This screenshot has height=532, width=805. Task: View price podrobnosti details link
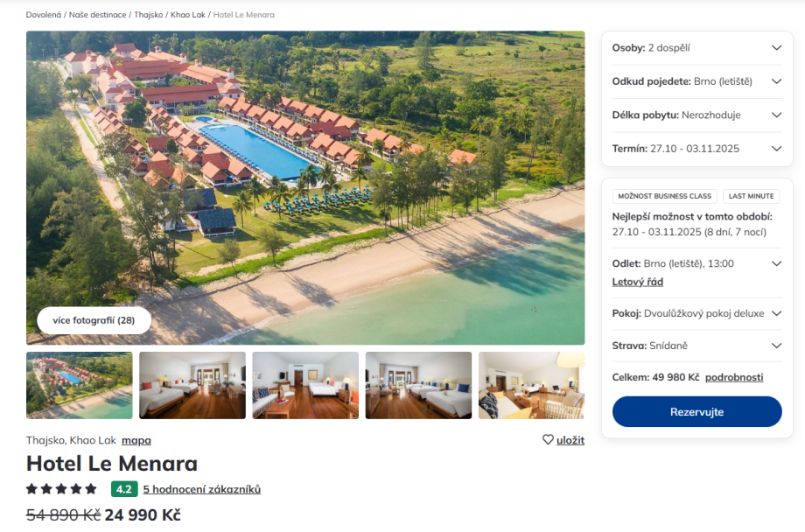734,377
